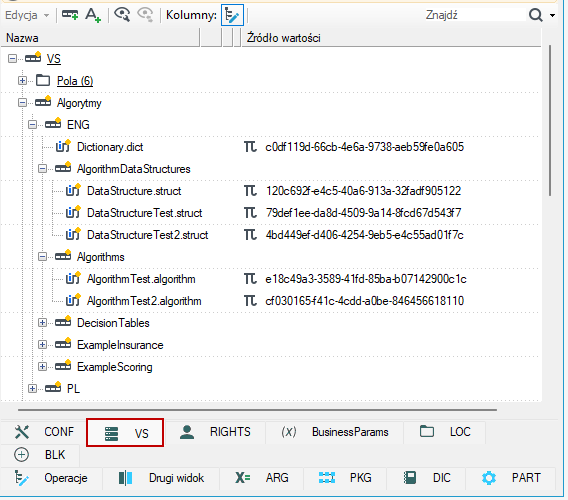The image size is (568, 500).
Task: Open the search options dropdown arrow
Action: tap(552, 15)
